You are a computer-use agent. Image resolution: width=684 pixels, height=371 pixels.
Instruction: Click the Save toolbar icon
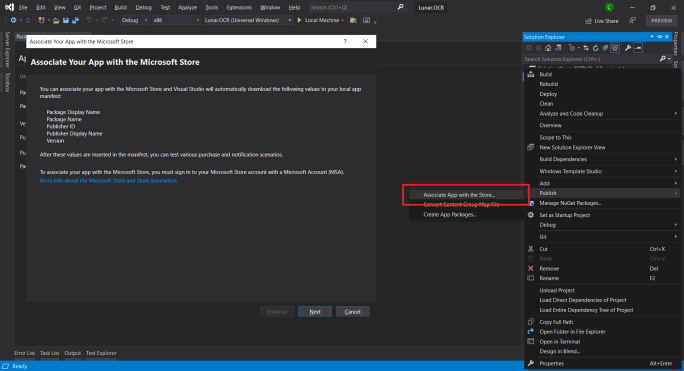[x=65, y=20]
